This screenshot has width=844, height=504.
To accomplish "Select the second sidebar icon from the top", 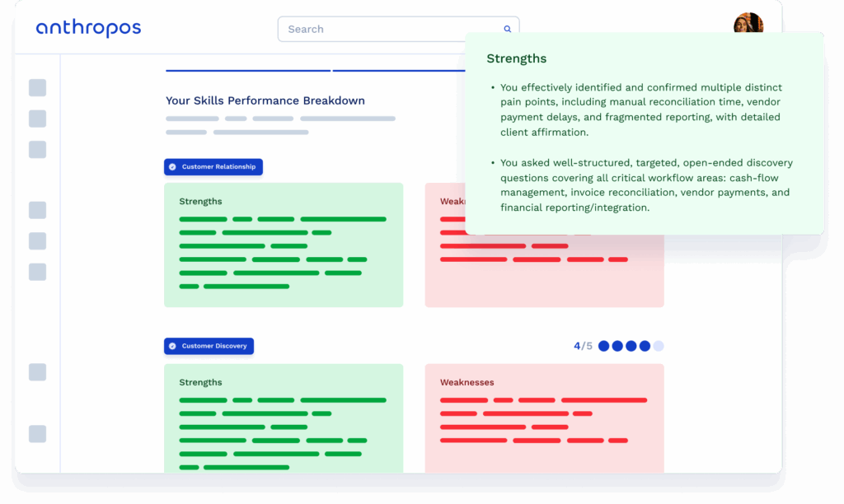I will click(37, 119).
